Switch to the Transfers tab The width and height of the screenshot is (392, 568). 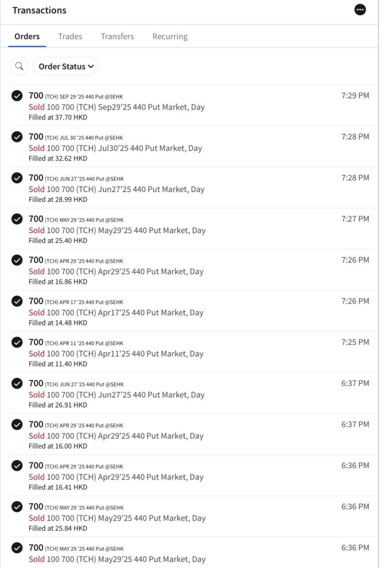(117, 36)
